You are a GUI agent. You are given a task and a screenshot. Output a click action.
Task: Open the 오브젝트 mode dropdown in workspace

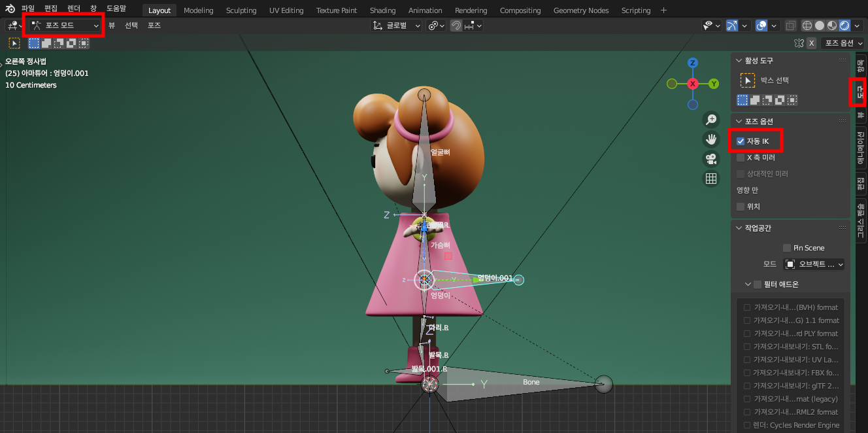814,264
